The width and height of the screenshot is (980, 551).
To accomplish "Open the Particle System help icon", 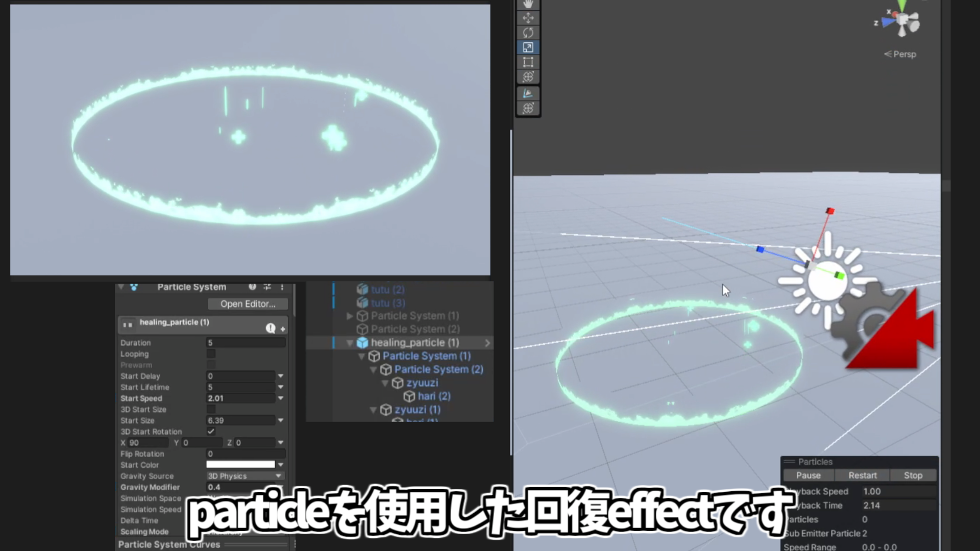I will coord(252,287).
